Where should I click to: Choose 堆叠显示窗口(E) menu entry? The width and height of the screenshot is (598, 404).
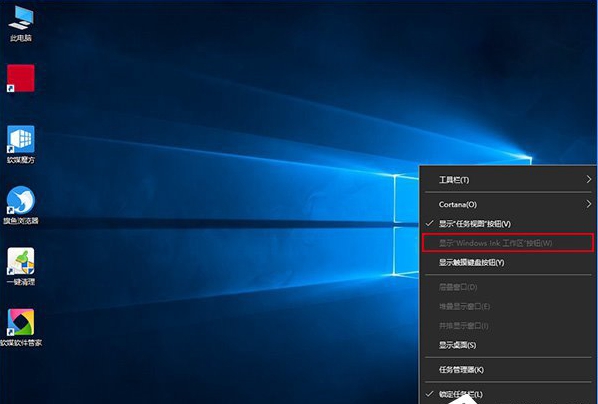tap(508, 306)
